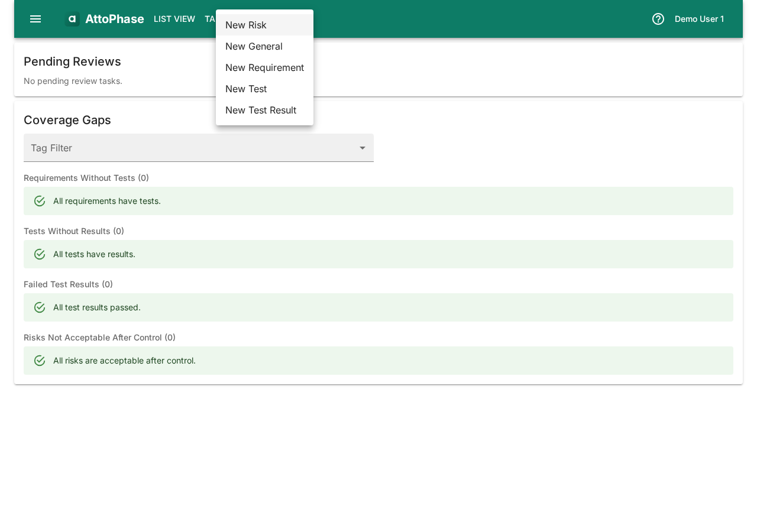The width and height of the screenshot is (757, 532).
Task: Click the All requirements have tests banner
Action: pos(378,200)
